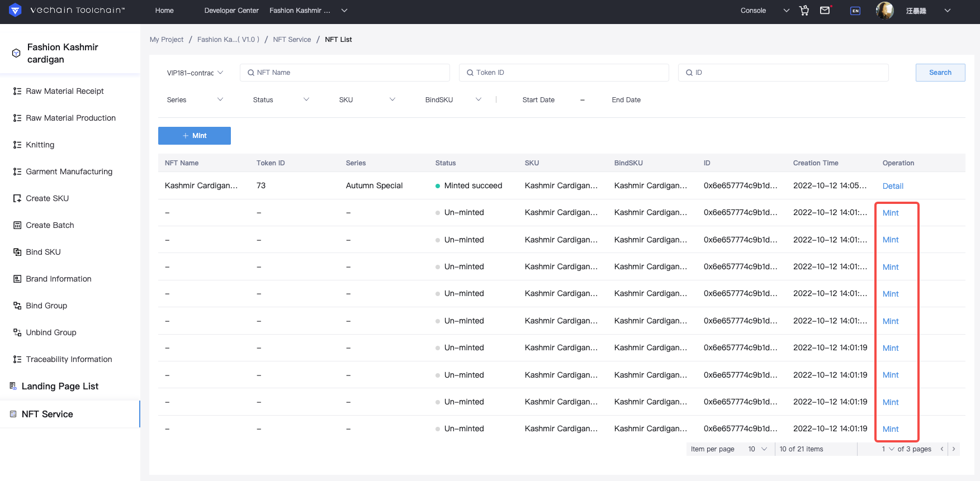The height and width of the screenshot is (481, 980).
Task: Go to next page arrow in pagination
Action: (x=954, y=449)
